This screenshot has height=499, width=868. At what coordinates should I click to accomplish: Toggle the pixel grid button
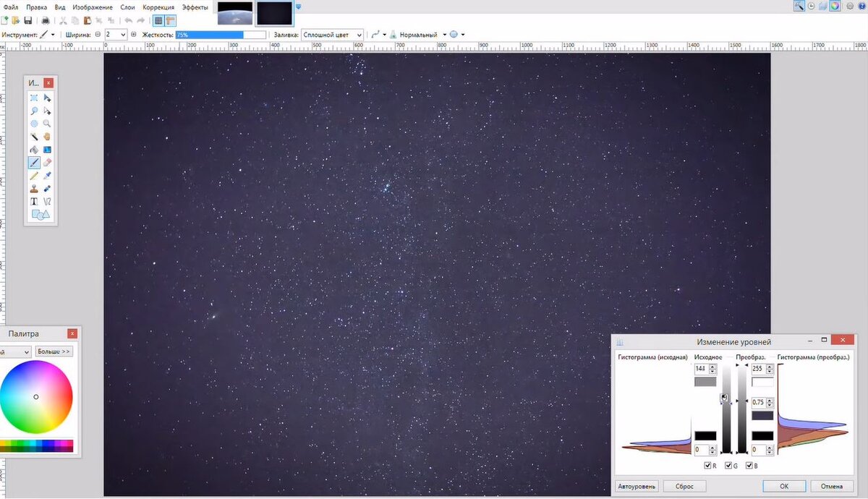[159, 20]
